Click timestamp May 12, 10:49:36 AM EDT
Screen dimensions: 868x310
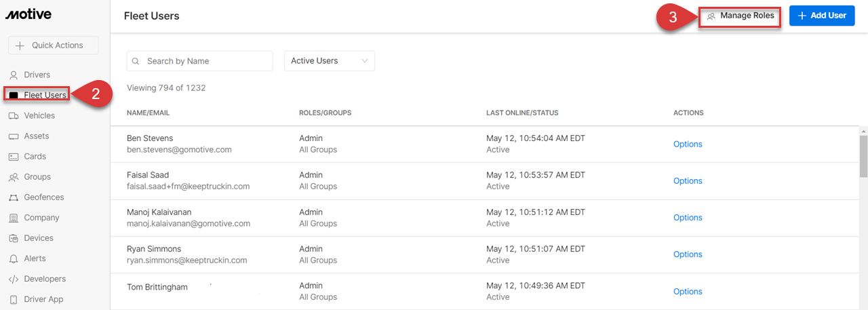pos(536,286)
